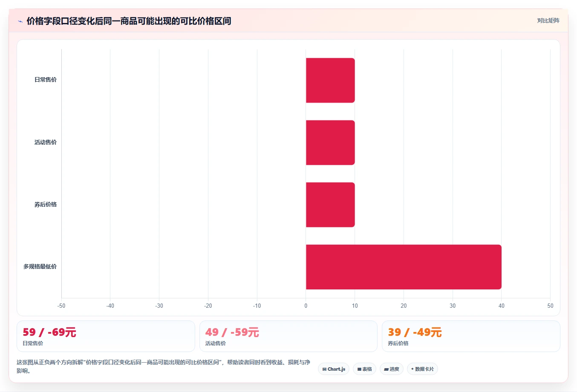Screen dimensions: 577x392
Task: Click the 日常售价 axis label
Action: click(x=46, y=80)
